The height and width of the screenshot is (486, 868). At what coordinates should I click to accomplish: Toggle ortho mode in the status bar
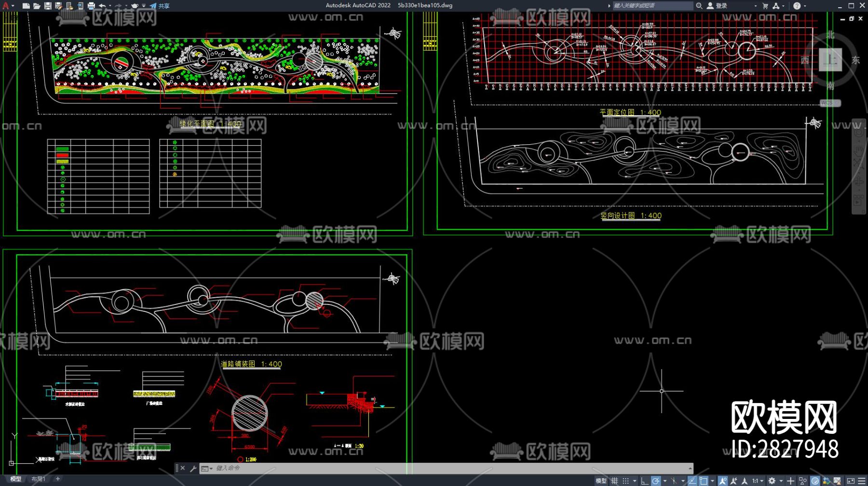[x=644, y=481]
